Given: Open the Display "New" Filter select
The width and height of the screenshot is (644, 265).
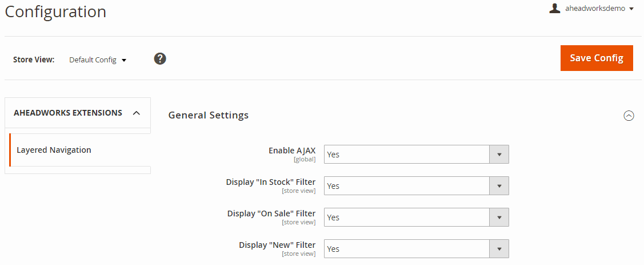Looking at the screenshot, I should 407,249.
